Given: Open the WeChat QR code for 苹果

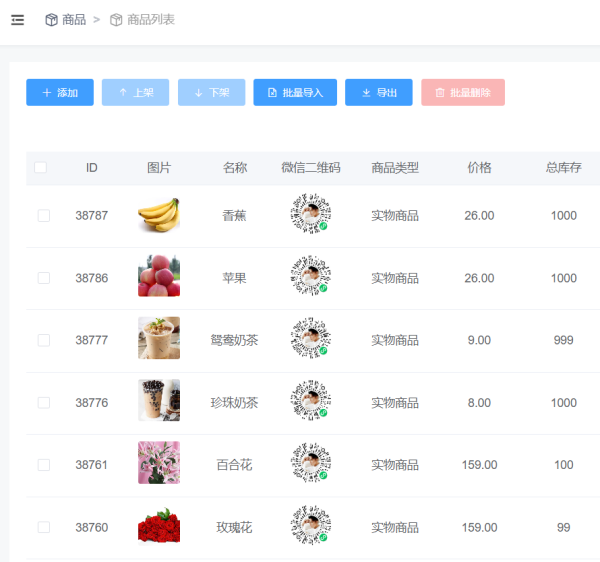Looking at the screenshot, I should pyautogui.click(x=310, y=277).
